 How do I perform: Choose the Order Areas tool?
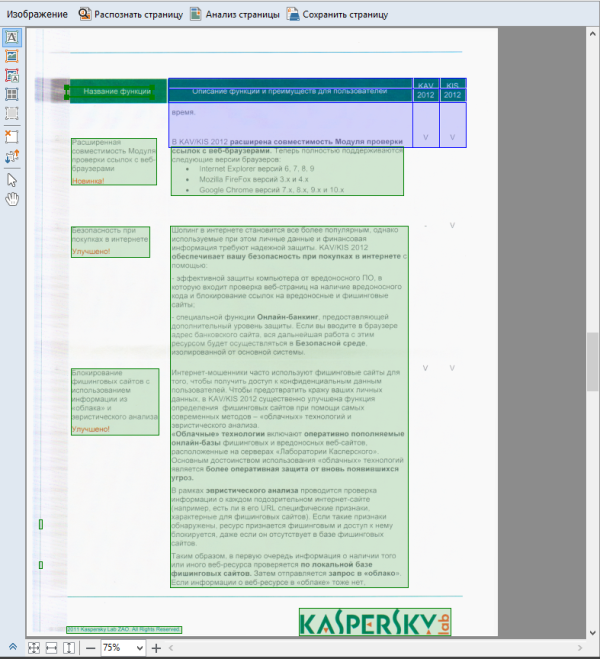[x=12, y=157]
